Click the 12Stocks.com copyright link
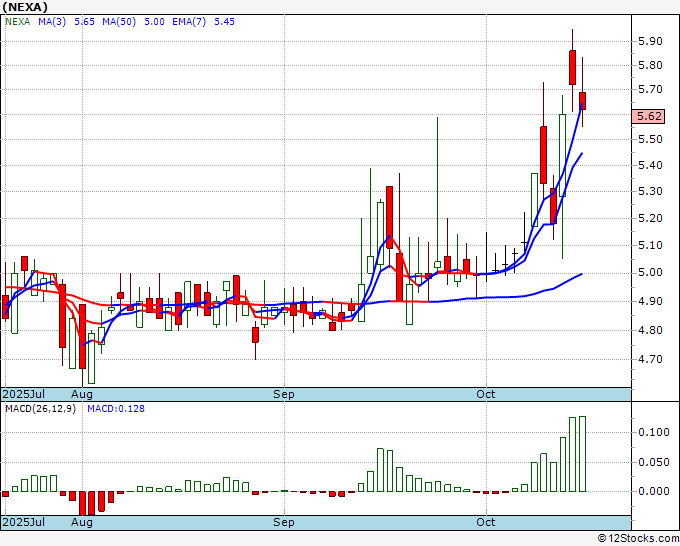Image resolution: width=680 pixels, height=546 pixels. [x=638, y=539]
